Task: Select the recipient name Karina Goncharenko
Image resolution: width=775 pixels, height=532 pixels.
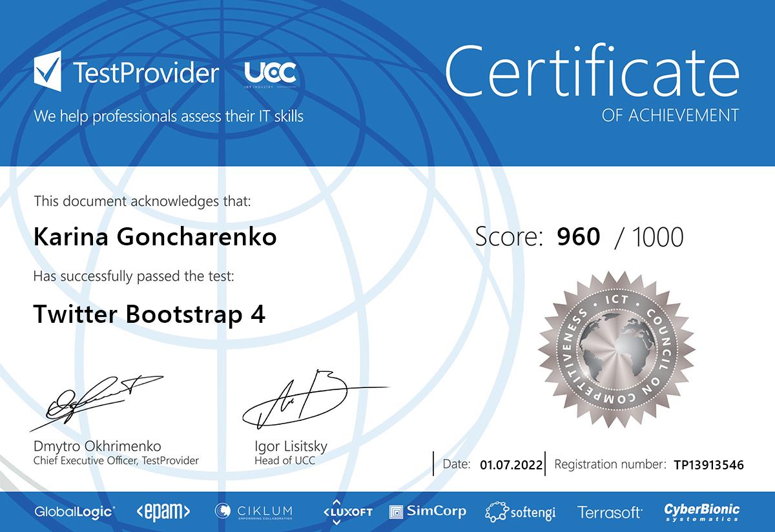Action: pyautogui.click(x=155, y=237)
